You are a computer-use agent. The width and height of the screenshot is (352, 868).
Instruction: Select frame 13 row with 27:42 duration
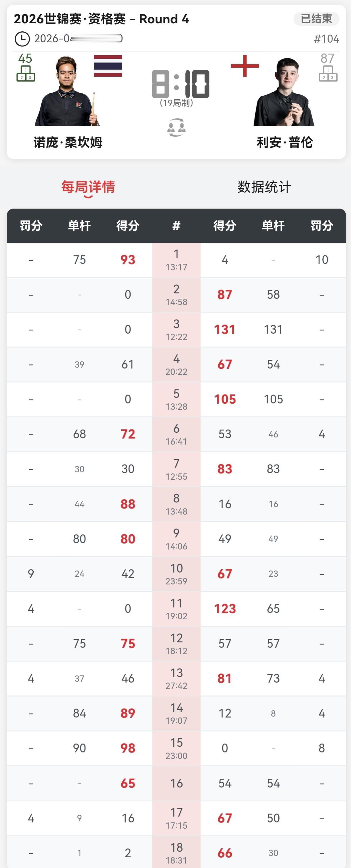click(176, 679)
